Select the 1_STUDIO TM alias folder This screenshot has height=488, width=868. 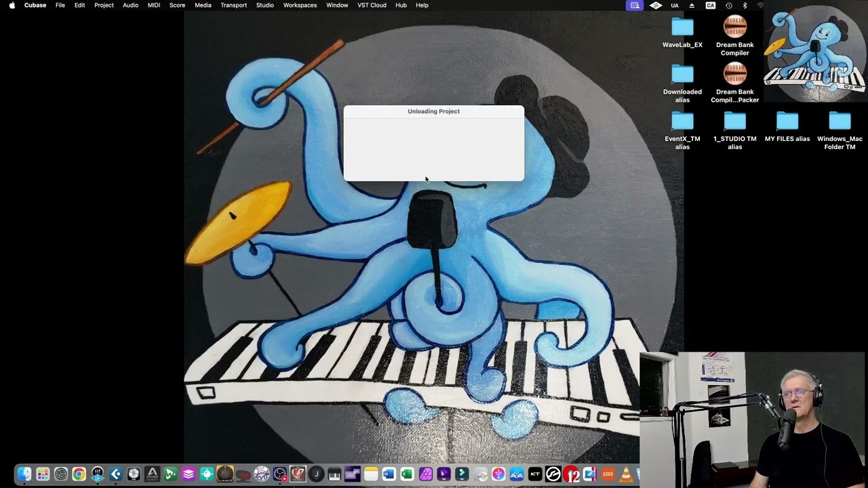click(734, 130)
